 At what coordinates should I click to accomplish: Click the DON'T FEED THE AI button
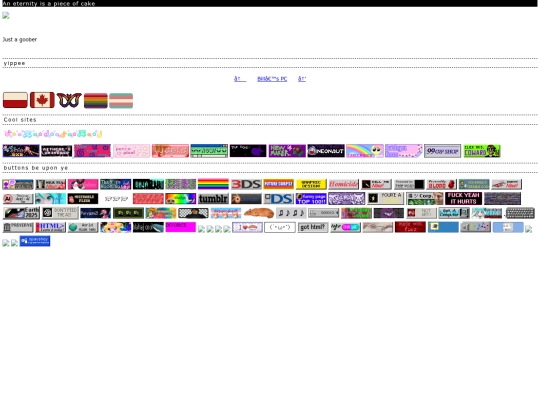(60, 213)
